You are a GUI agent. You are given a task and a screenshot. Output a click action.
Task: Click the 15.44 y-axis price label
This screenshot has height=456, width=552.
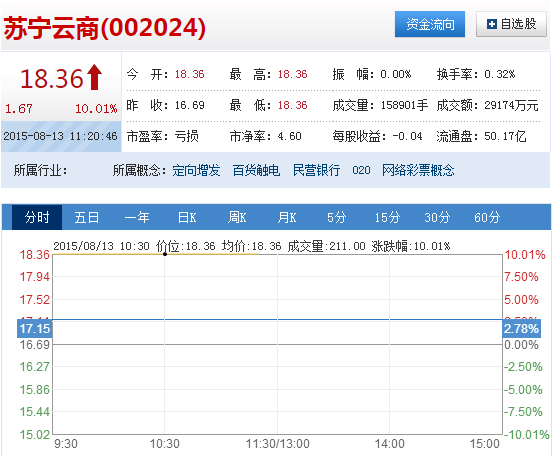tap(34, 412)
